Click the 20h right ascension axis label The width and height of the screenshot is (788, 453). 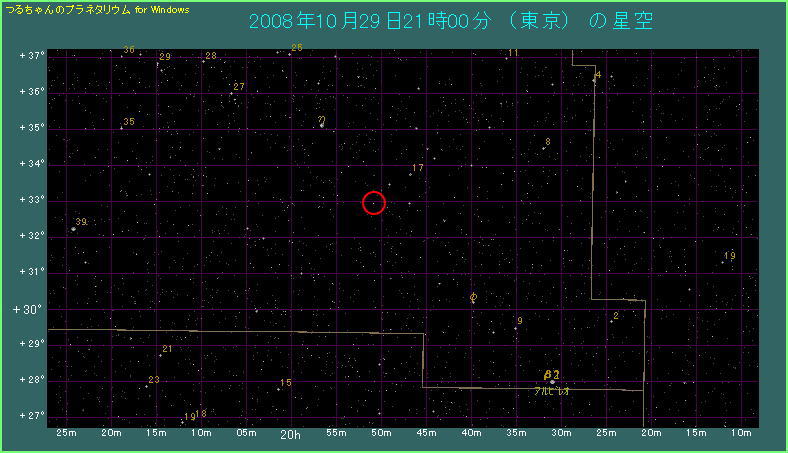(290, 435)
